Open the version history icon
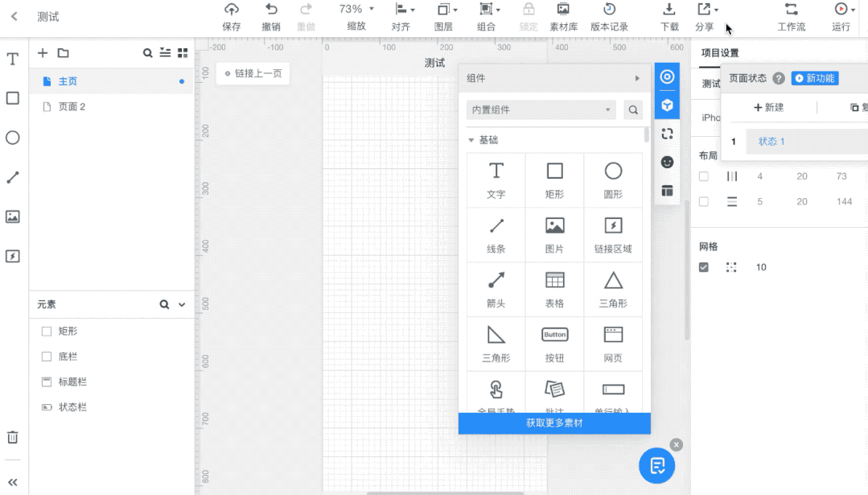Image resolution: width=868 pixels, height=495 pixels. click(609, 10)
